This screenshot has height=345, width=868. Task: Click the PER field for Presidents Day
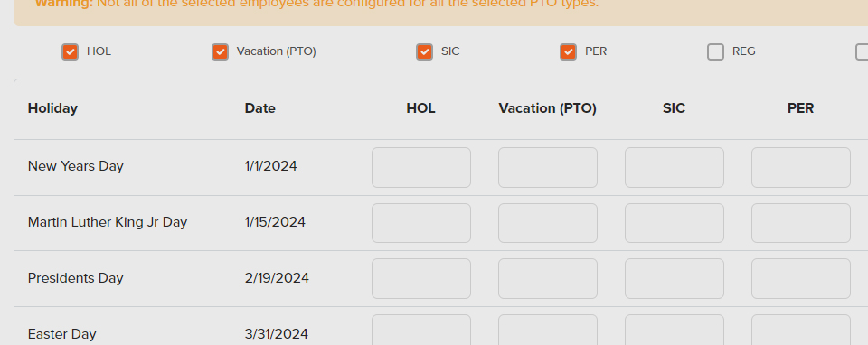point(801,279)
